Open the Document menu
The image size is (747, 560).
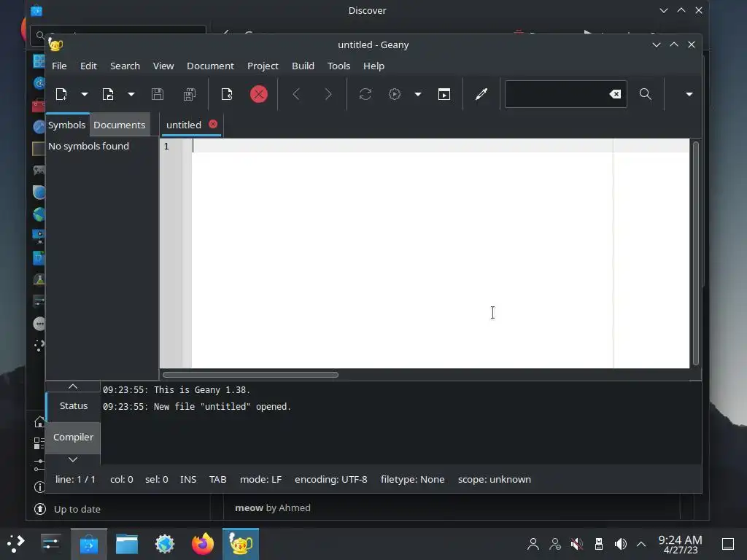click(x=210, y=66)
